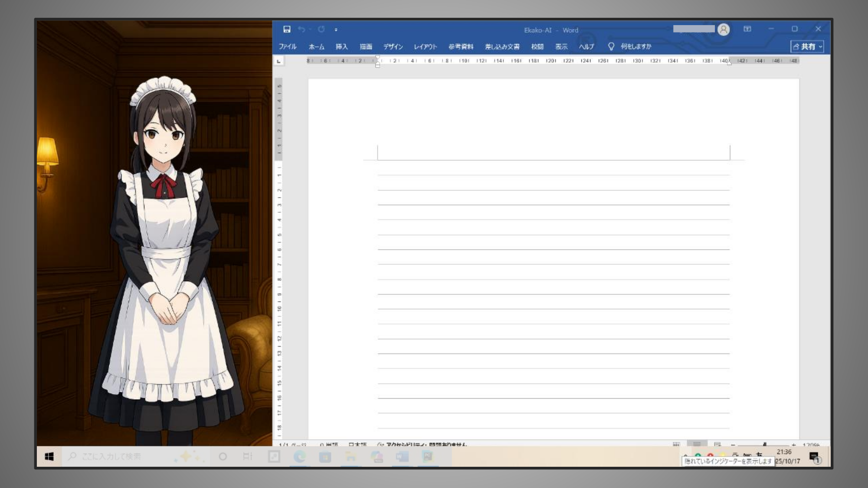Click the PyCharm icon in taskbar
The width and height of the screenshot is (868, 488).
pos(428,456)
